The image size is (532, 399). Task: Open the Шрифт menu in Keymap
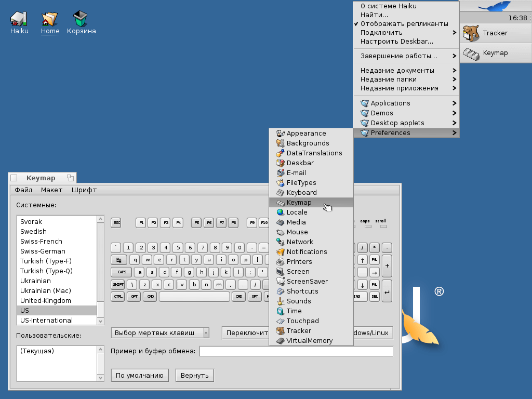pyautogui.click(x=84, y=190)
